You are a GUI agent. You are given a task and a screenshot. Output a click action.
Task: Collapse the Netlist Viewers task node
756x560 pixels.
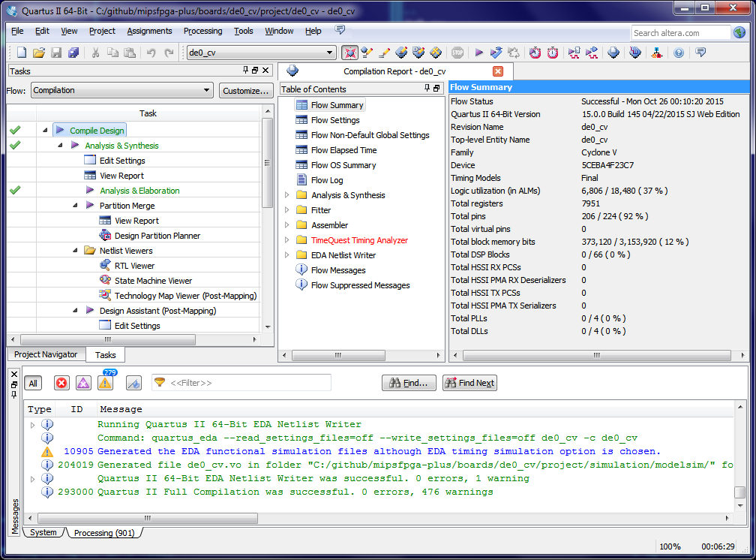[x=75, y=251]
